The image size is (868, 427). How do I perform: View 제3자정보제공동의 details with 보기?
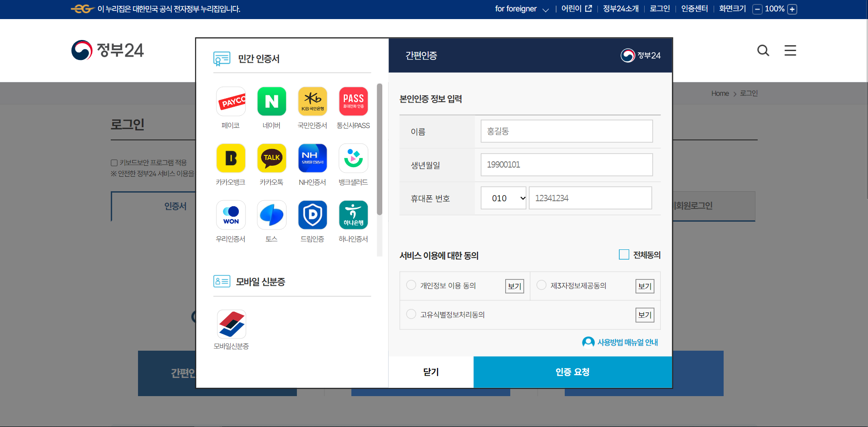tap(645, 286)
